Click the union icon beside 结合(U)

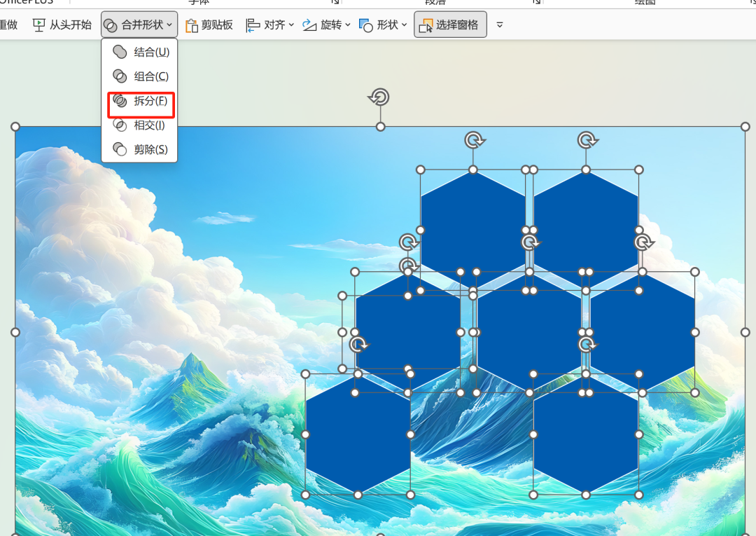tap(120, 52)
